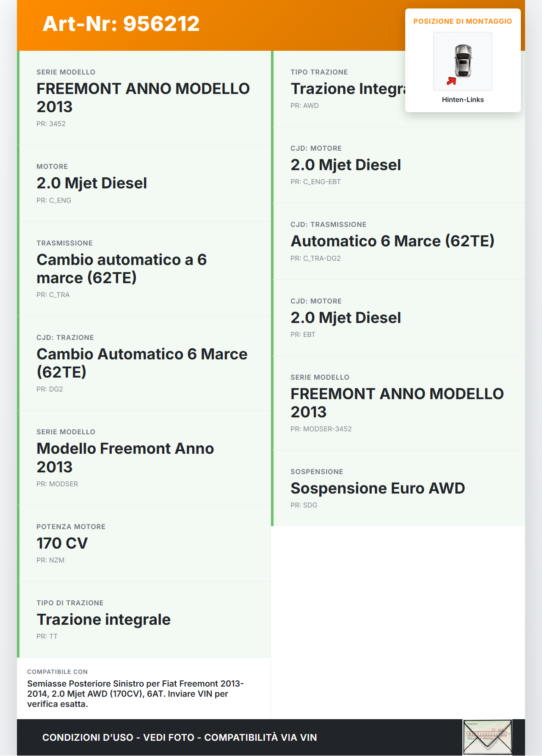Select the Hinten-Links position label
542x756 pixels.
463,100
